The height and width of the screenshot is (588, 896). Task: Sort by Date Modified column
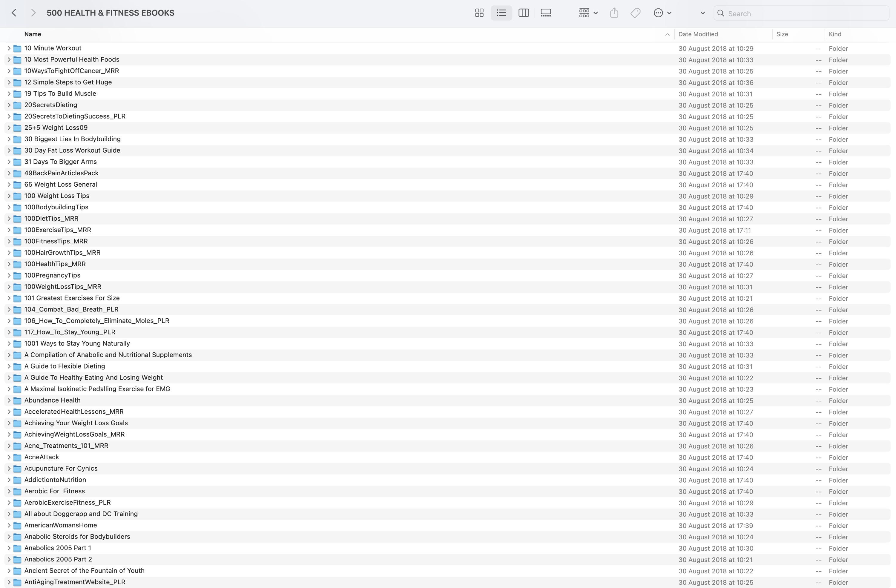coord(698,34)
